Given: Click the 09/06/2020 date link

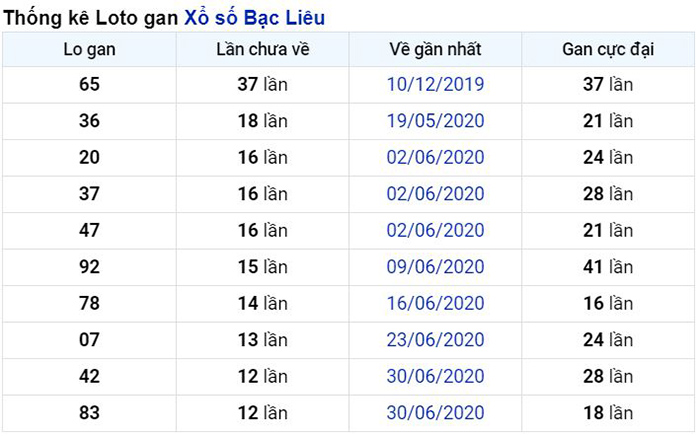Looking at the screenshot, I should coord(435,267).
